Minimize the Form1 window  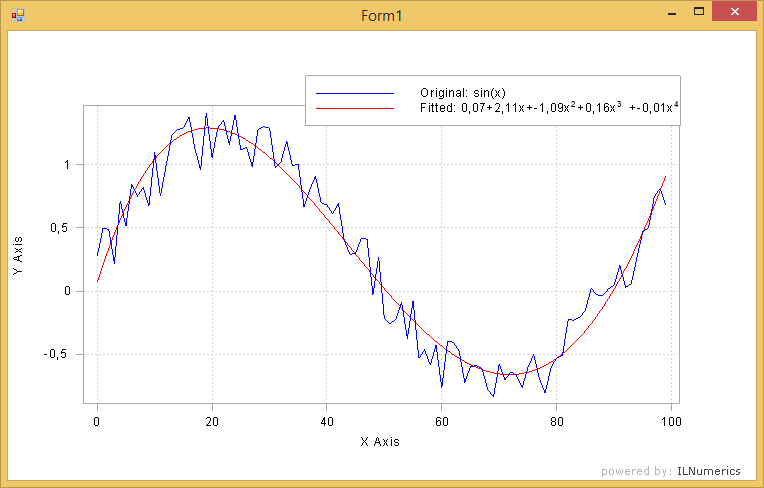tap(672, 14)
